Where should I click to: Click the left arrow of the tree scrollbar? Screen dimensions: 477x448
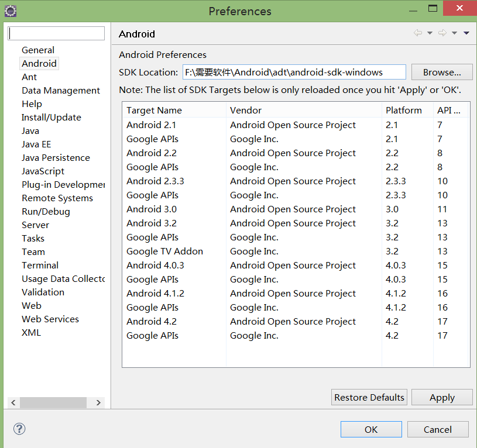[x=13, y=403]
